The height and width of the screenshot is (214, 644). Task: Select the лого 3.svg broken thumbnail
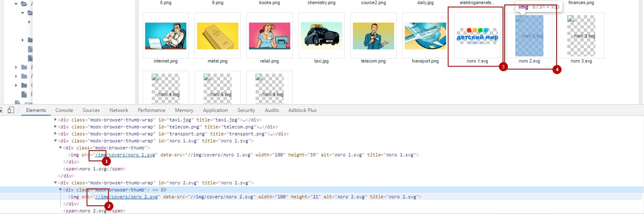tap(581, 36)
